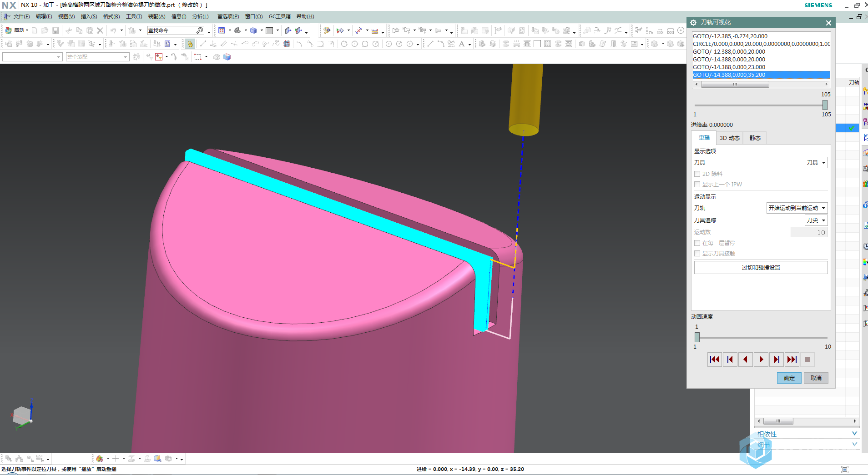Play the tool path forward
Screen dimensions: 868x475
point(761,360)
